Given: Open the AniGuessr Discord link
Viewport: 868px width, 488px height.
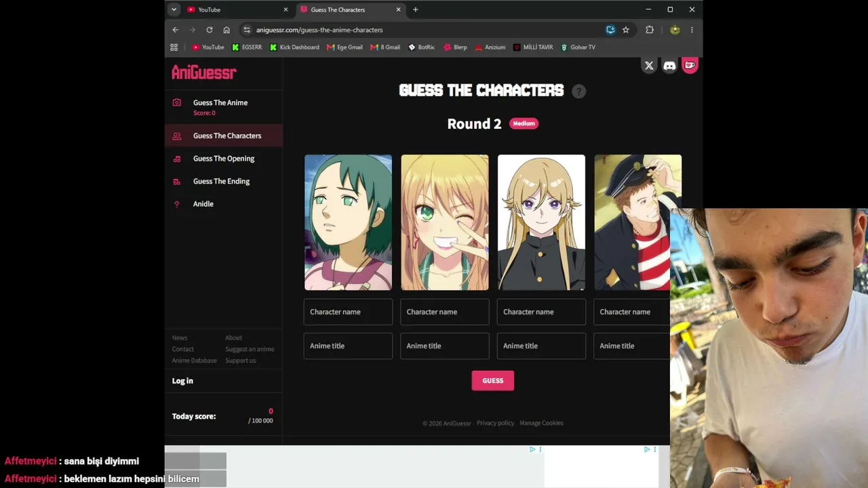Looking at the screenshot, I should point(669,66).
